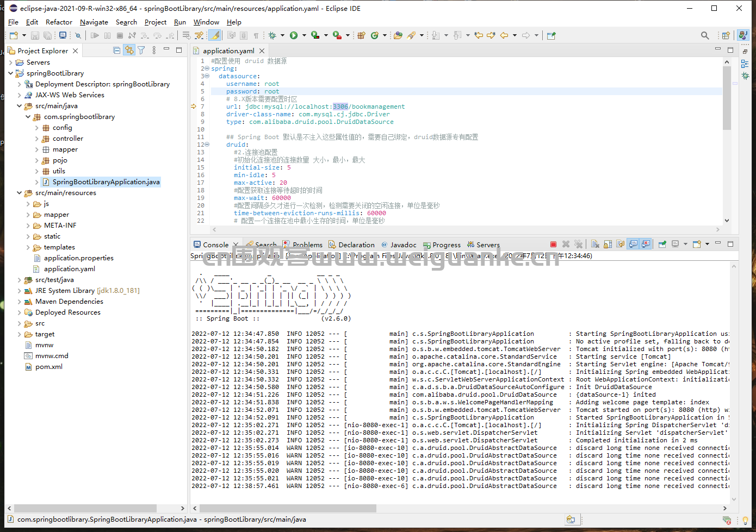Open the Debug dropdown arrow
Image resolution: width=756 pixels, height=532 pixels.
[282, 35]
